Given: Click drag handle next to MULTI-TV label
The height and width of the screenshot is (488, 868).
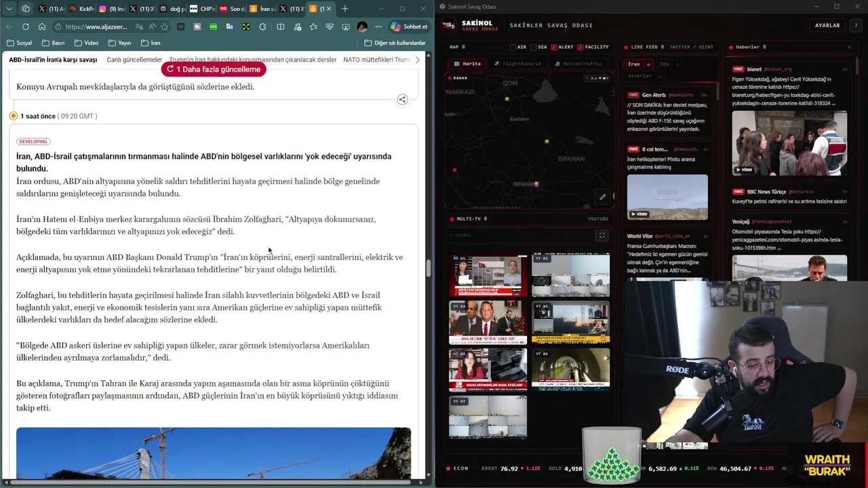Looking at the screenshot, I should point(486,219).
